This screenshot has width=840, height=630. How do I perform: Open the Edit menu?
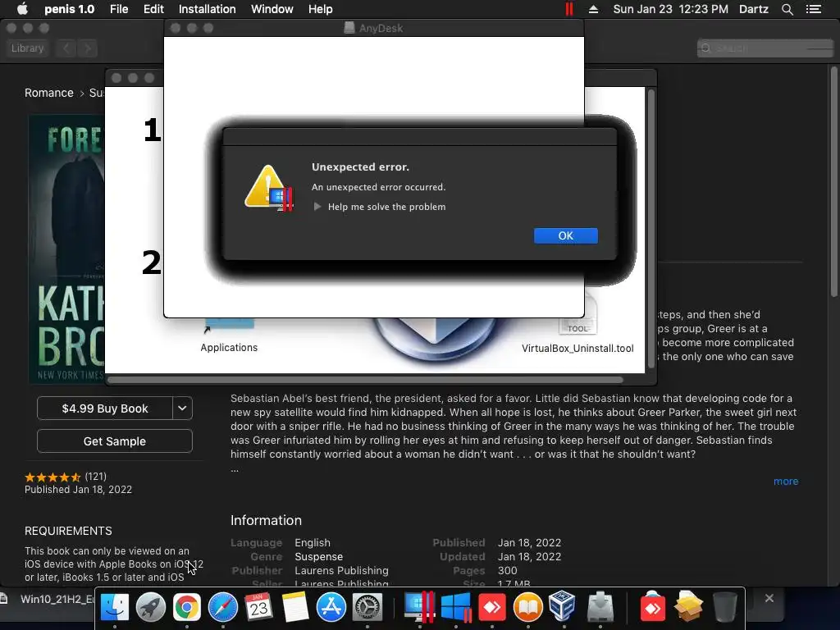153,9
